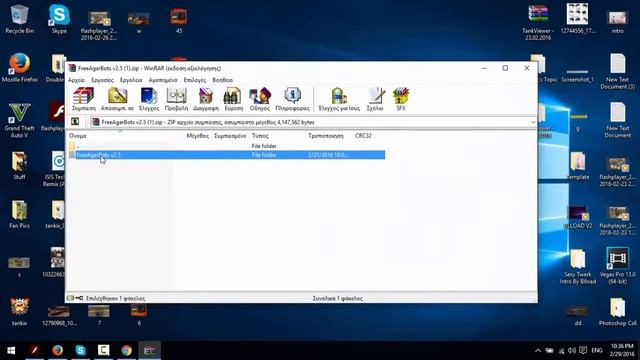Open Sexy Twerk Intro By Blload folder

click(578, 266)
